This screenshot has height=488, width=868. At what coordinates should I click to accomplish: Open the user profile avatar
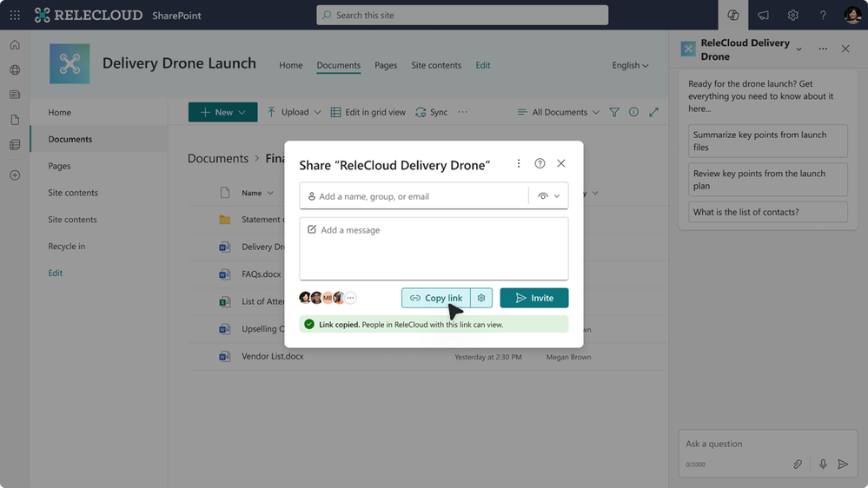[x=852, y=15]
